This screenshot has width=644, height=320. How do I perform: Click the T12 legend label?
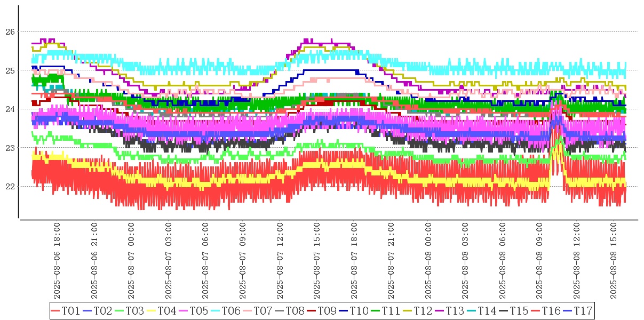click(x=423, y=311)
